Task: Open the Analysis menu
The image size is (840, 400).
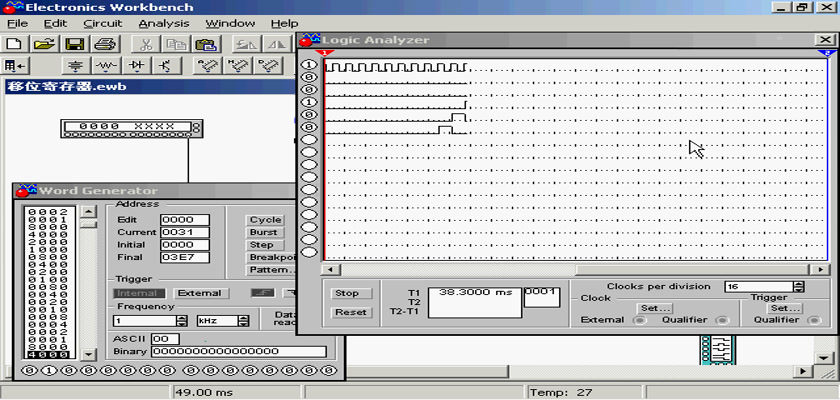Action: click(163, 22)
